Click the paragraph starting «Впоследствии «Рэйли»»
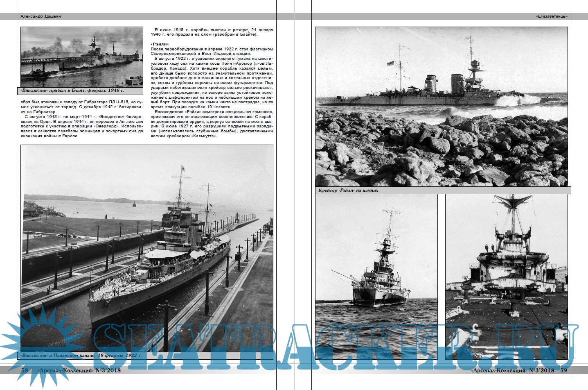 tap(212, 124)
